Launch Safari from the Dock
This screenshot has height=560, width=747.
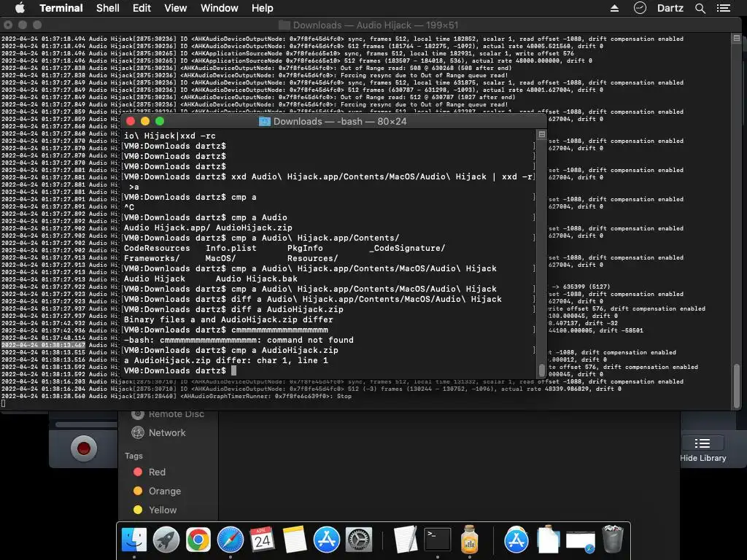[x=230, y=540]
